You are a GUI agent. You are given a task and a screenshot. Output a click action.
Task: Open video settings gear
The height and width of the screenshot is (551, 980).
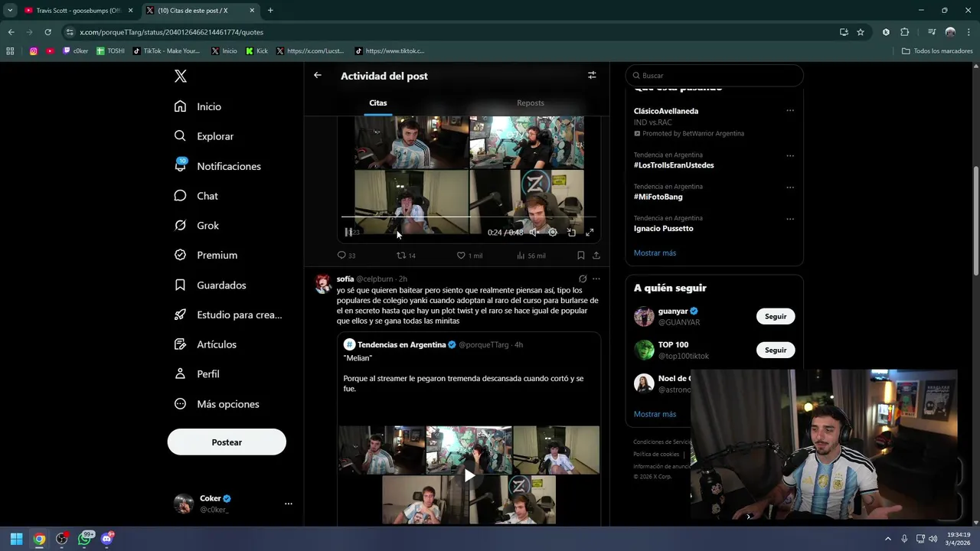point(553,232)
